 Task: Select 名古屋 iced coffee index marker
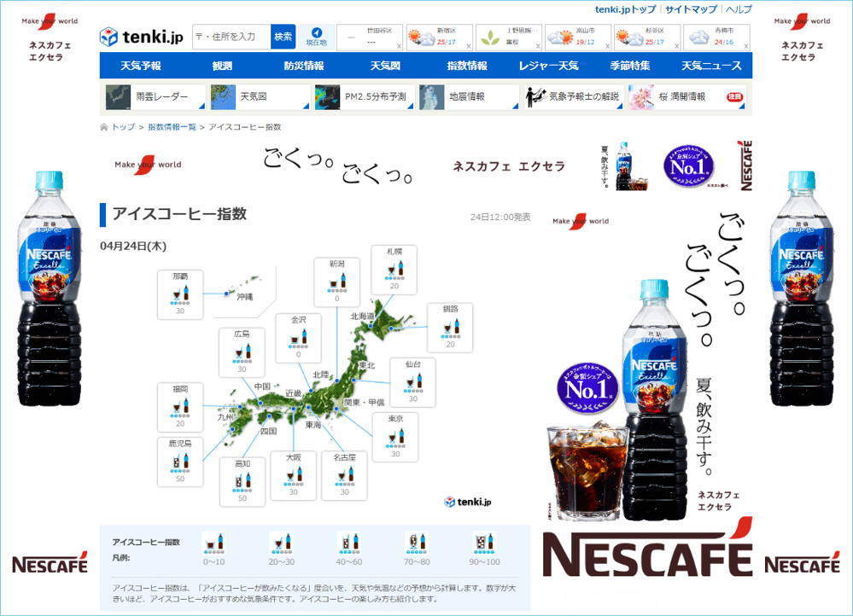(344, 476)
